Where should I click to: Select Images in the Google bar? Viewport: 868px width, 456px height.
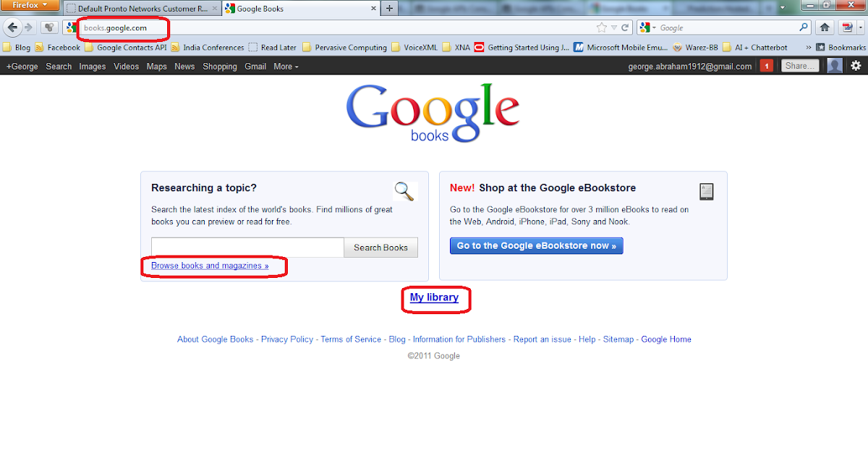click(x=93, y=66)
